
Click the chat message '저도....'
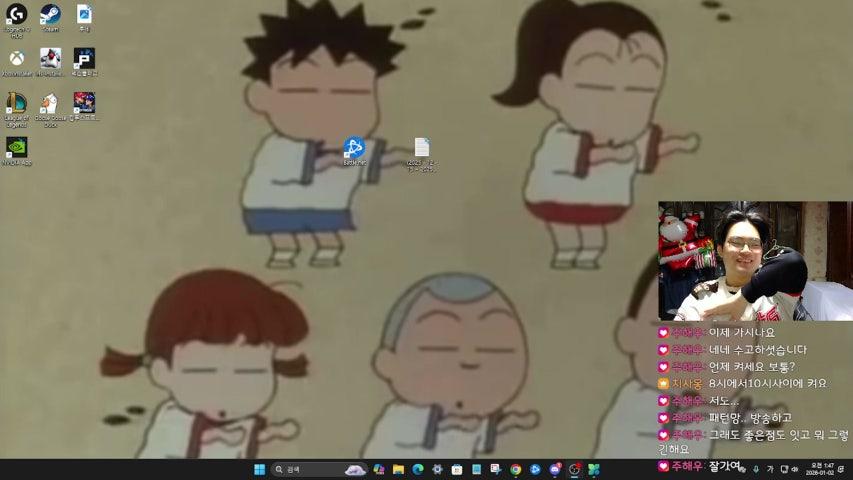[724, 401]
